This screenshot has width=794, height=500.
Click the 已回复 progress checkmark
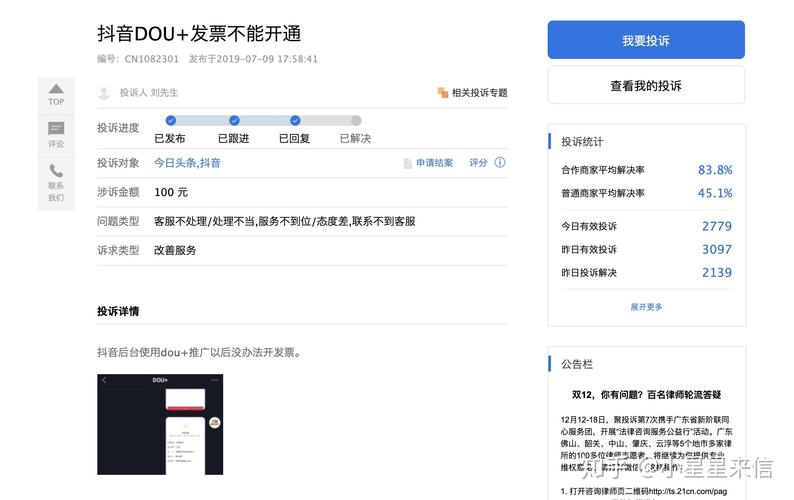coord(295,120)
